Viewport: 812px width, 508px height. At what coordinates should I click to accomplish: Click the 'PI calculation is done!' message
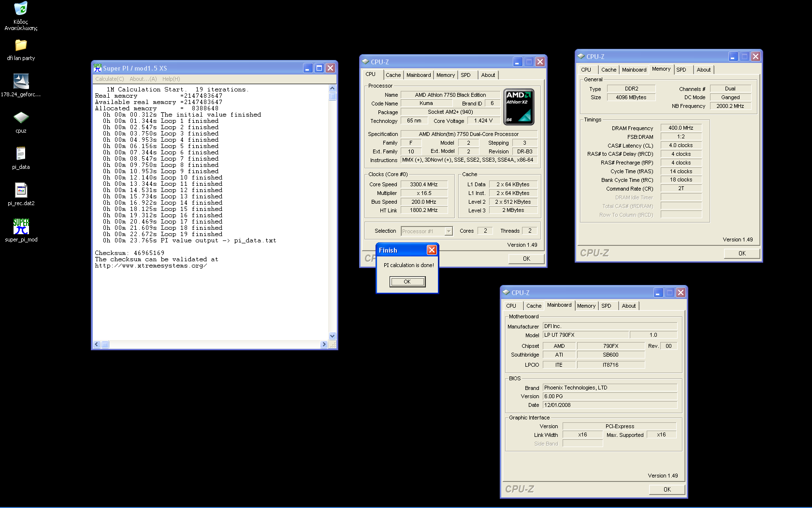click(409, 265)
